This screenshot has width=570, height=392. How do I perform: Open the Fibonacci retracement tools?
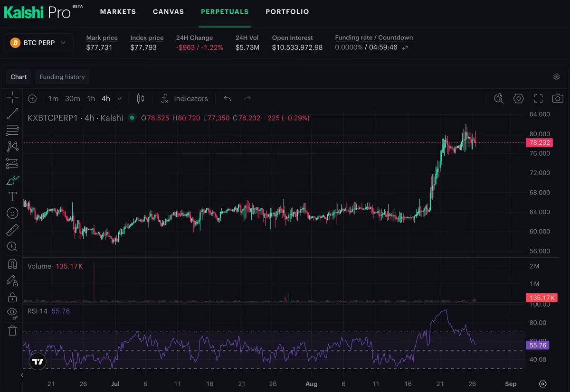point(13,130)
